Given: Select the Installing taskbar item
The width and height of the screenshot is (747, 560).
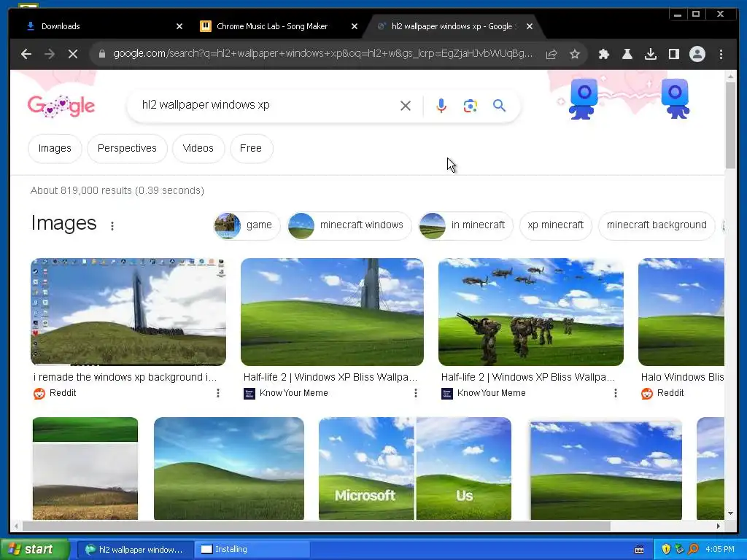Looking at the screenshot, I should pos(252,550).
